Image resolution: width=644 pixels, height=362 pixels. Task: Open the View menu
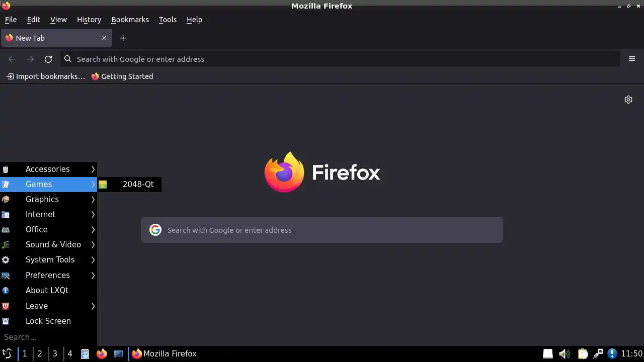click(x=58, y=20)
